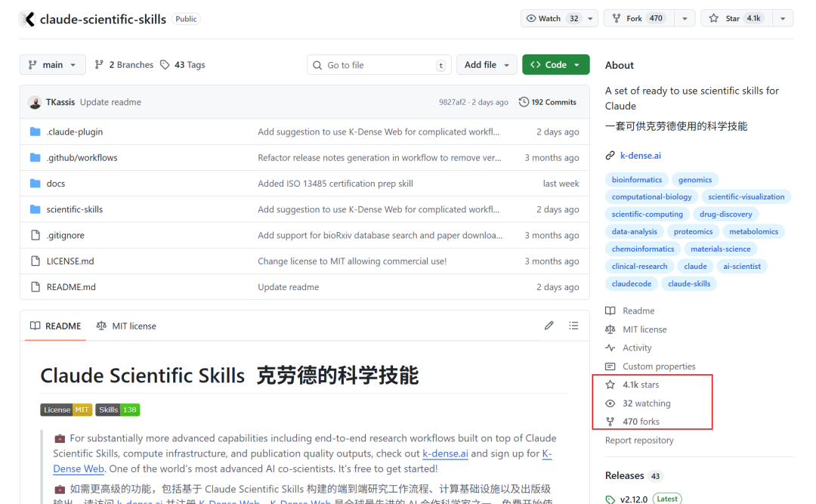Open the .claude-plugin folder
816x504 pixels.
[74, 131]
